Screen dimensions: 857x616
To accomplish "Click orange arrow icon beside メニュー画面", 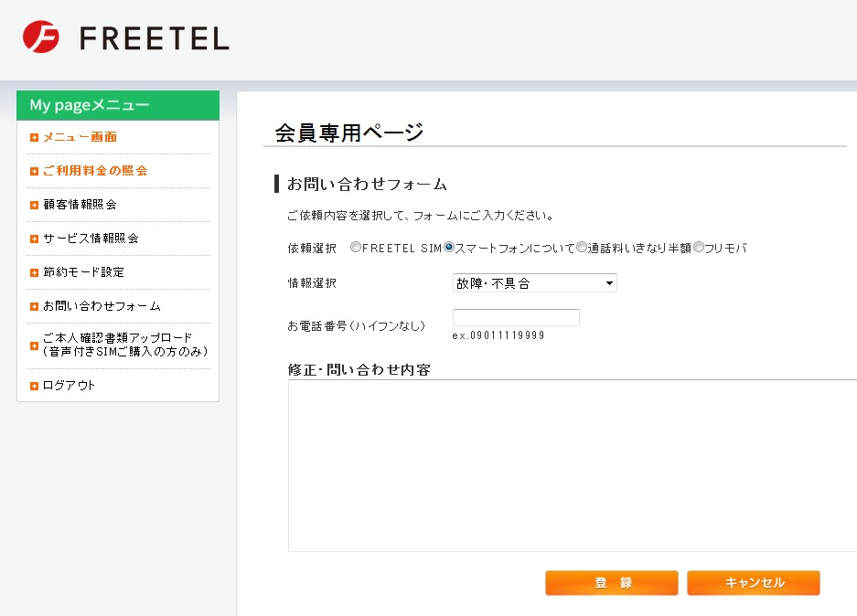I will [34, 138].
